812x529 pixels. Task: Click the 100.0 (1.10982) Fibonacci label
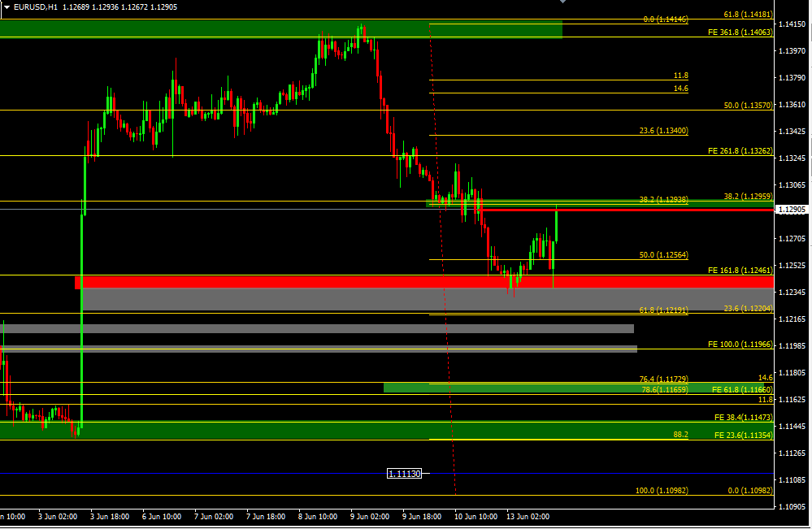pyautogui.click(x=662, y=490)
